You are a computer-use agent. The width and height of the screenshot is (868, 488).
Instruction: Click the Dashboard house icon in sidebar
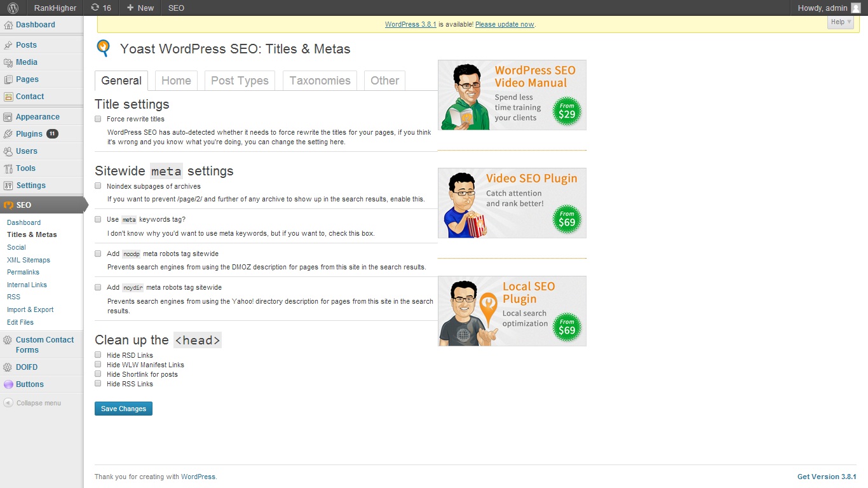tap(8, 25)
